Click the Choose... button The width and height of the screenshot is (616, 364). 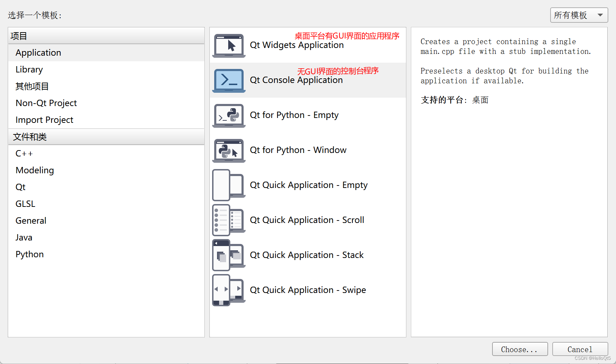(x=520, y=349)
